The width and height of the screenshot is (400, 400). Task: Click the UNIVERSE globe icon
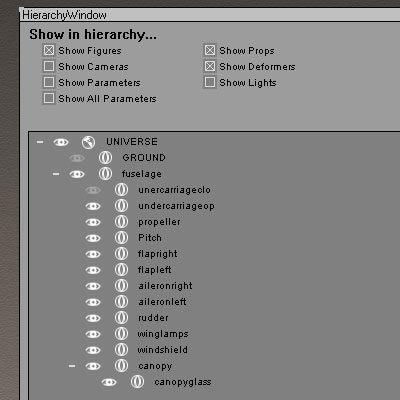[88, 142]
